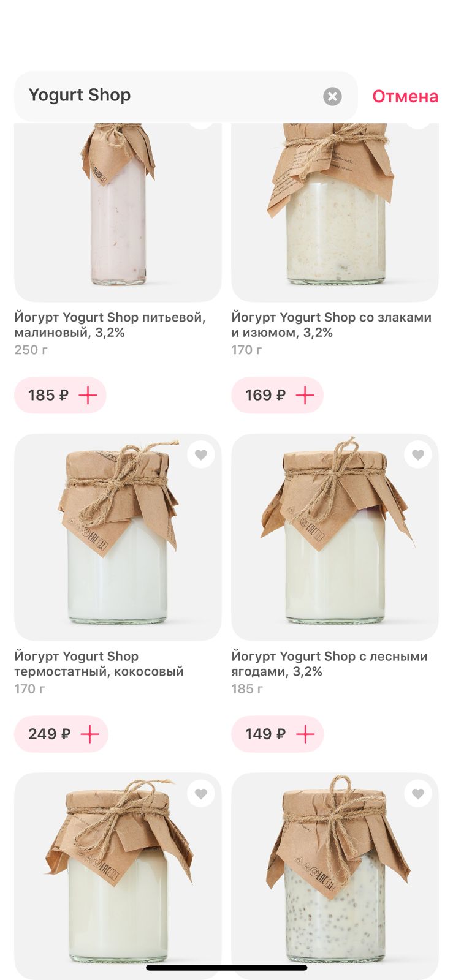Open the cereal and raisin yogurt image
The image size is (453, 980).
tap(335, 208)
